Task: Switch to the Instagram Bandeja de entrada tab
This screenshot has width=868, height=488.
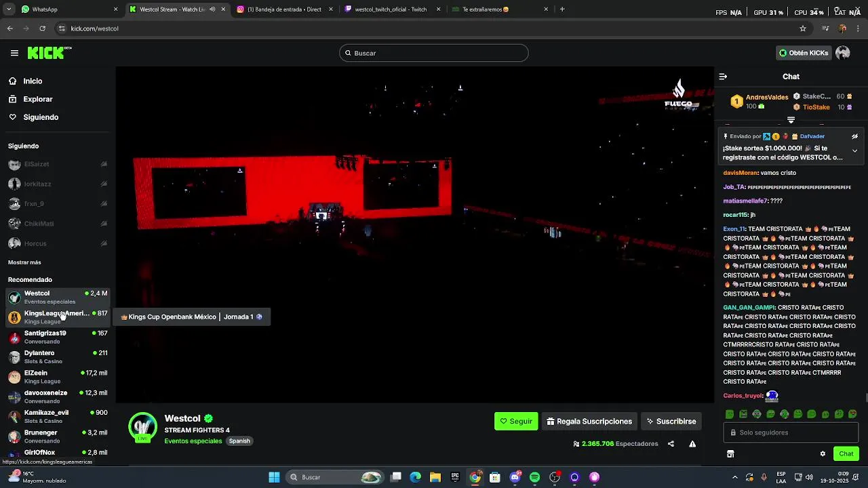Action: pyautogui.click(x=285, y=9)
